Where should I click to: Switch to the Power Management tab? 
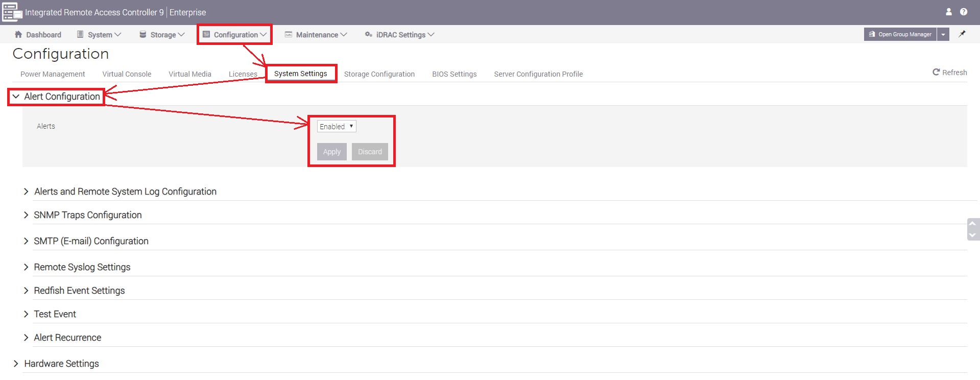tap(53, 74)
